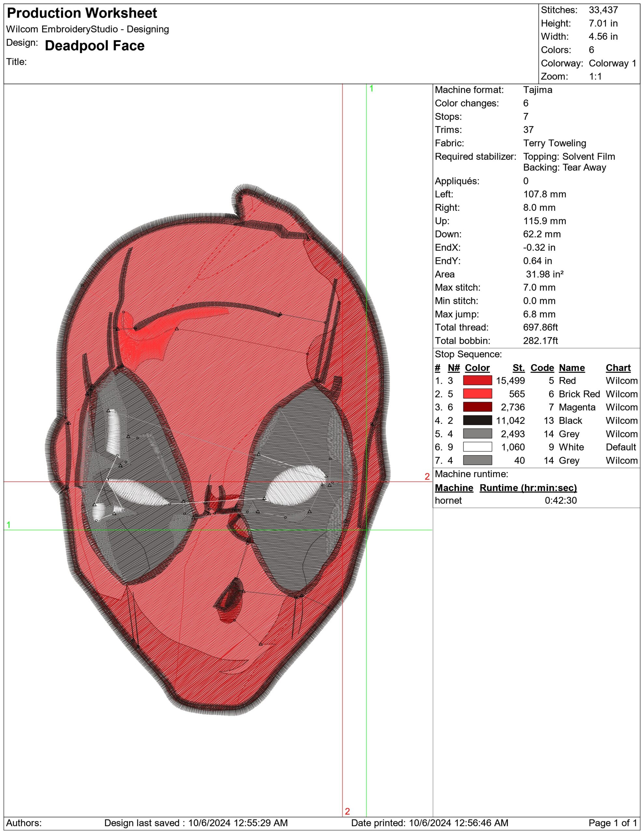Screen dimensions: 644x834
Task: Click the design name 'Deadpool Face'
Action: (x=95, y=46)
